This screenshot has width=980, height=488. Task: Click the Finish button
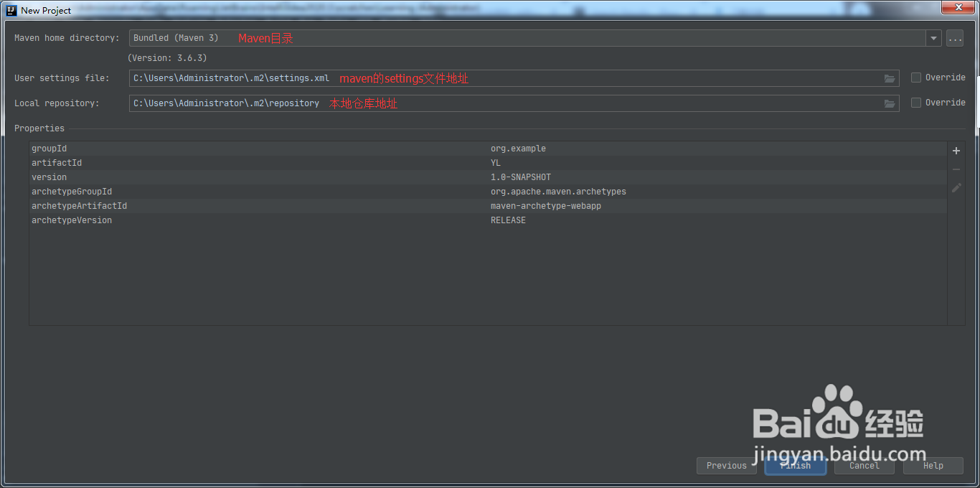pos(796,466)
